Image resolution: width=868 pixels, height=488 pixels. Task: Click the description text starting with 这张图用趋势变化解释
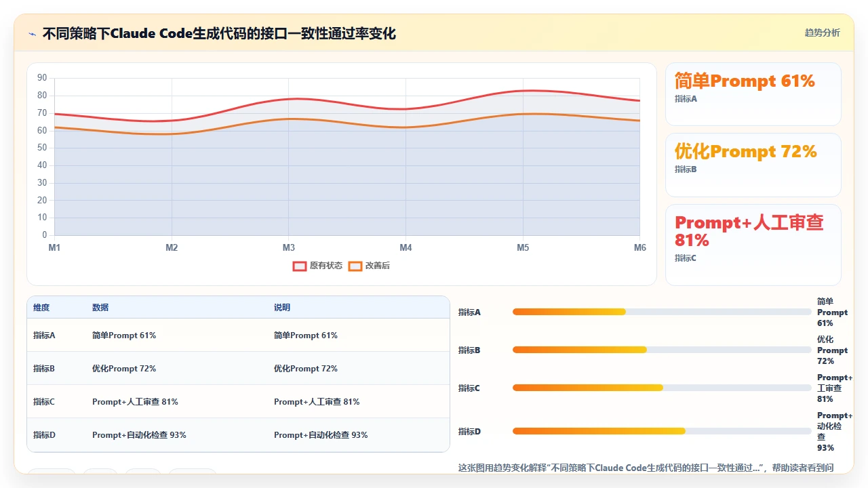[x=646, y=468]
